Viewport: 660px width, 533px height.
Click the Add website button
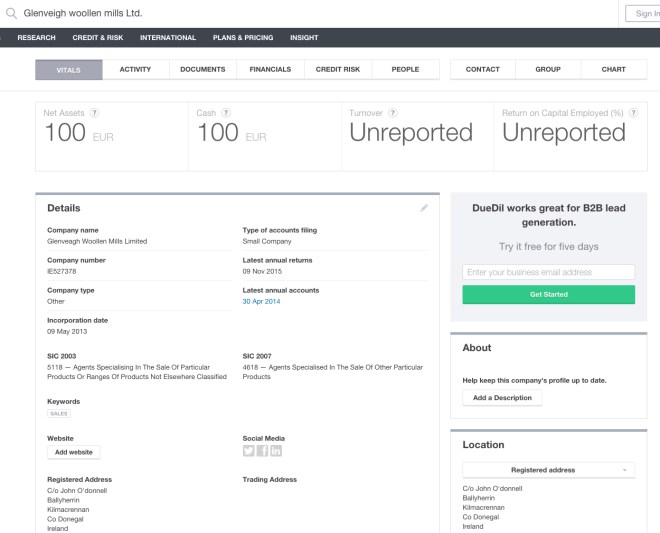(x=74, y=452)
